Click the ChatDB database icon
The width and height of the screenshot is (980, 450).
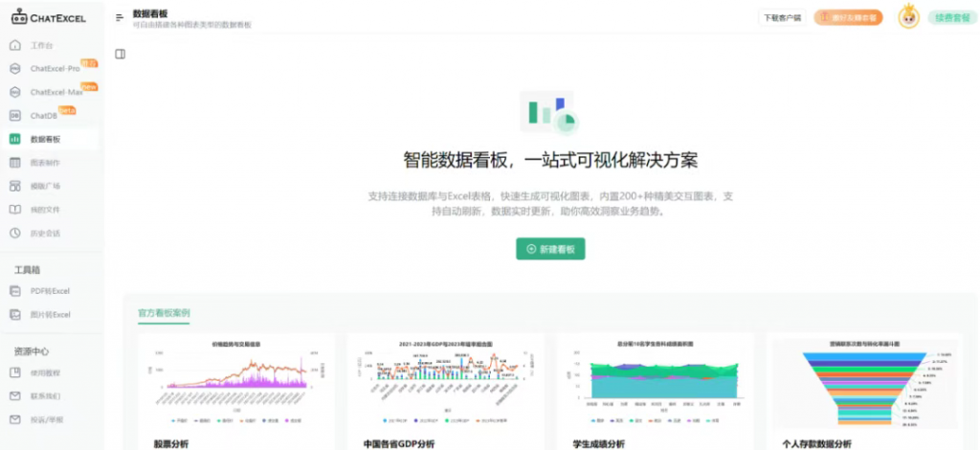(14, 116)
